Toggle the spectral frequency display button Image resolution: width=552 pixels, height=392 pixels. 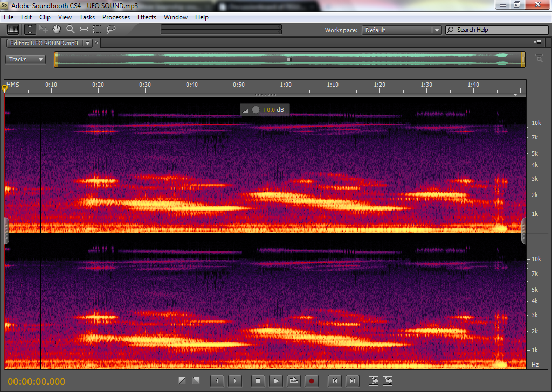[12, 30]
